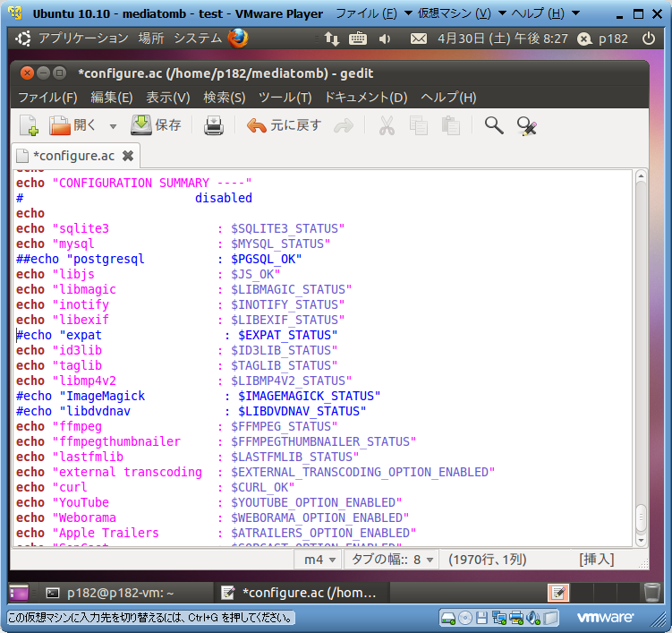672x633 pixels.
Task: Open gedit ヘルプ(H) menu
Action: pyautogui.click(x=448, y=98)
